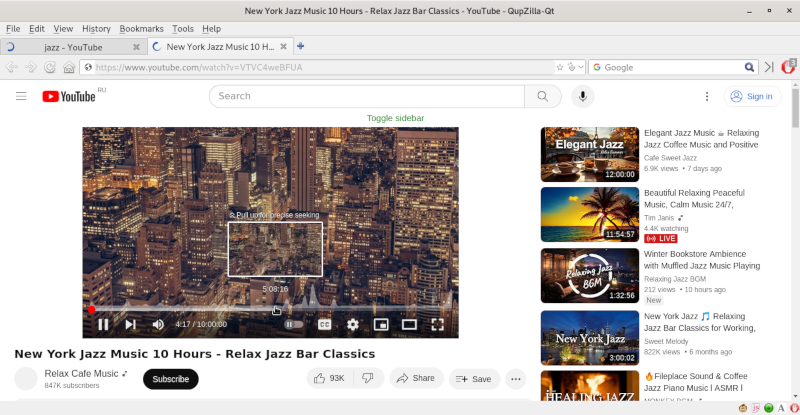Open a new tab with plus button
This screenshot has width=800, height=415.
(x=301, y=46)
